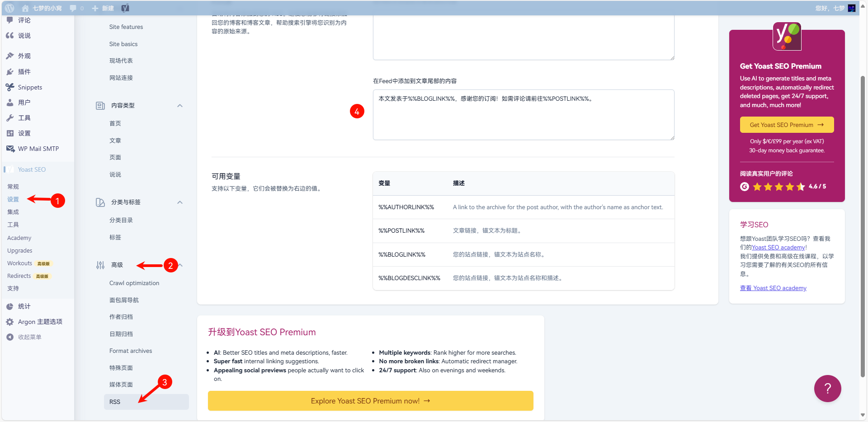Open Yoast 集成 submenu
Screen dimensions: 868x422
[x=13, y=212]
